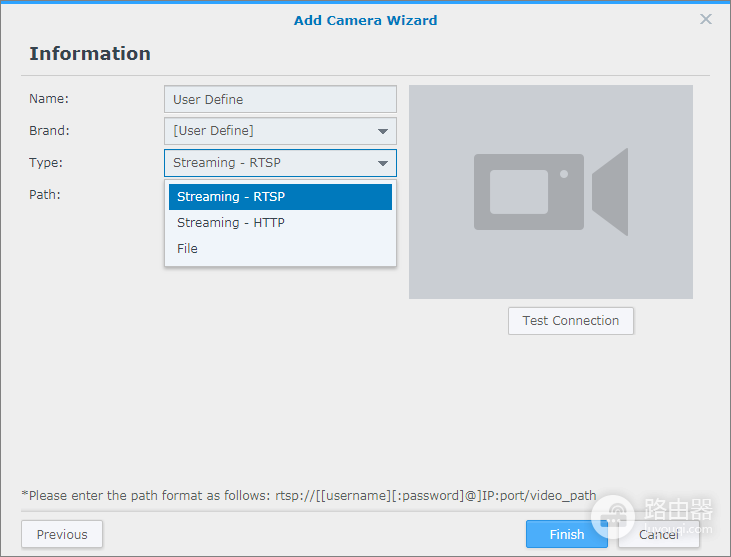
Task: Cancel the Add Camera Wizard
Action: tap(659, 534)
